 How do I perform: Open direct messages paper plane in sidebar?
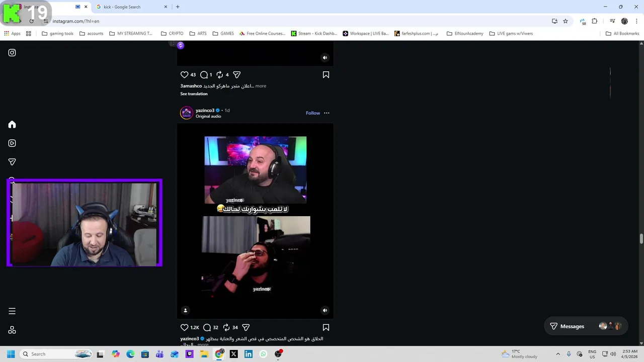point(12,162)
